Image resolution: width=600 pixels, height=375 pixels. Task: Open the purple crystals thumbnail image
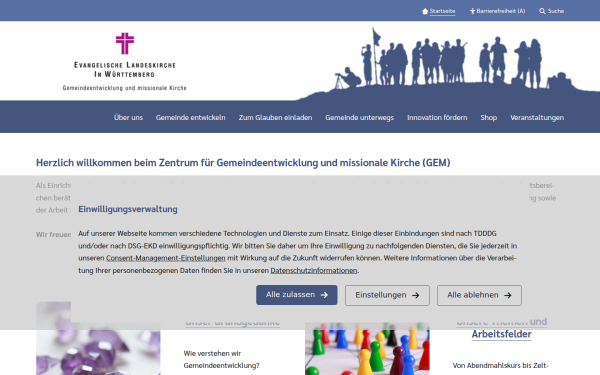coord(98,338)
